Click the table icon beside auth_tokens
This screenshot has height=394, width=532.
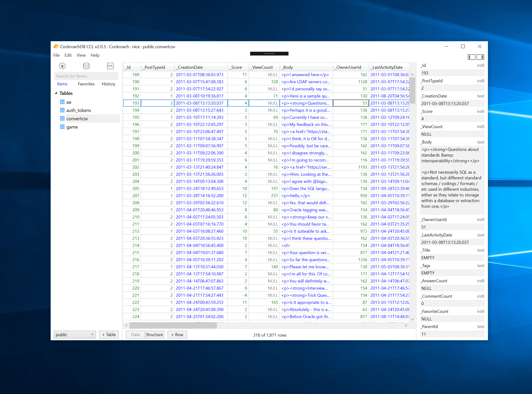62,110
